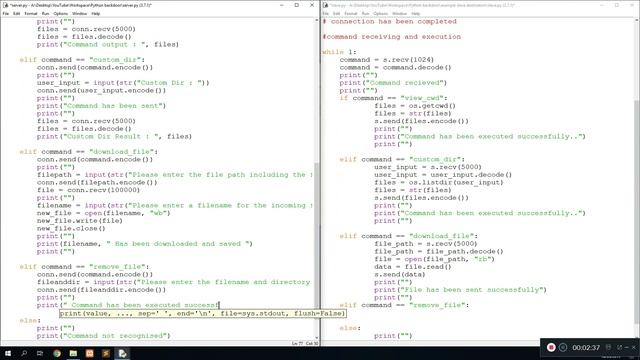This screenshot has height=360, width=640.
Task: Click the server.py window title bar icon
Action: pos(5,5)
